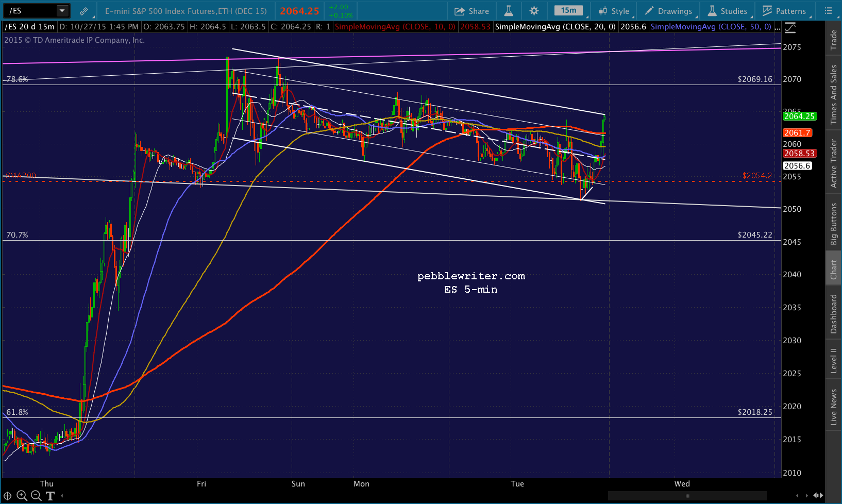The width and height of the screenshot is (842, 504).
Task: Click the 15m timeframe button
Action: [568, 10]
